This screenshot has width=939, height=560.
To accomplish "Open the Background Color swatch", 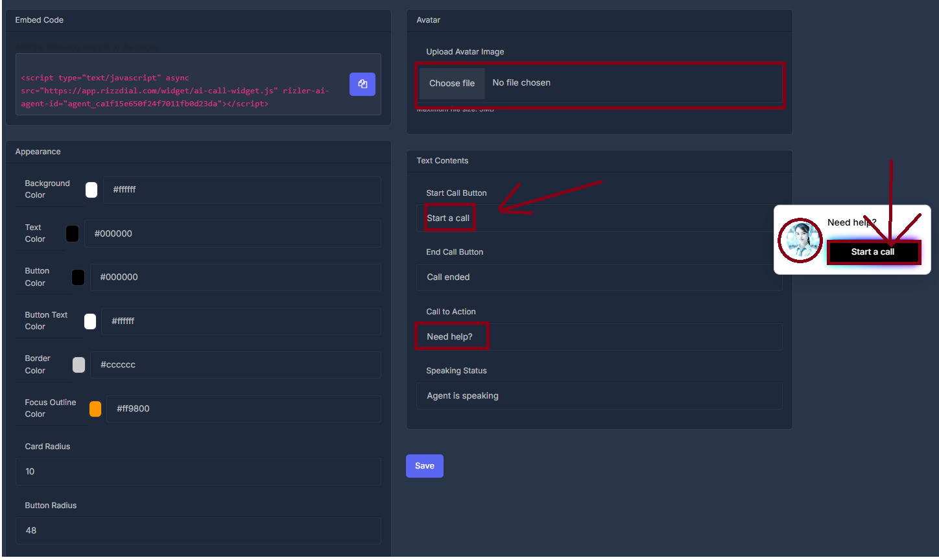I will point(91,190).
